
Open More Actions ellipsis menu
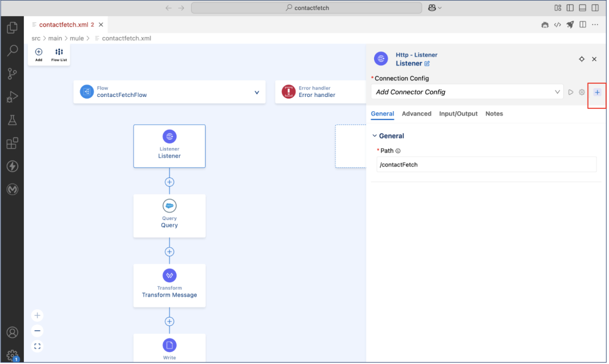pos(595,25)
